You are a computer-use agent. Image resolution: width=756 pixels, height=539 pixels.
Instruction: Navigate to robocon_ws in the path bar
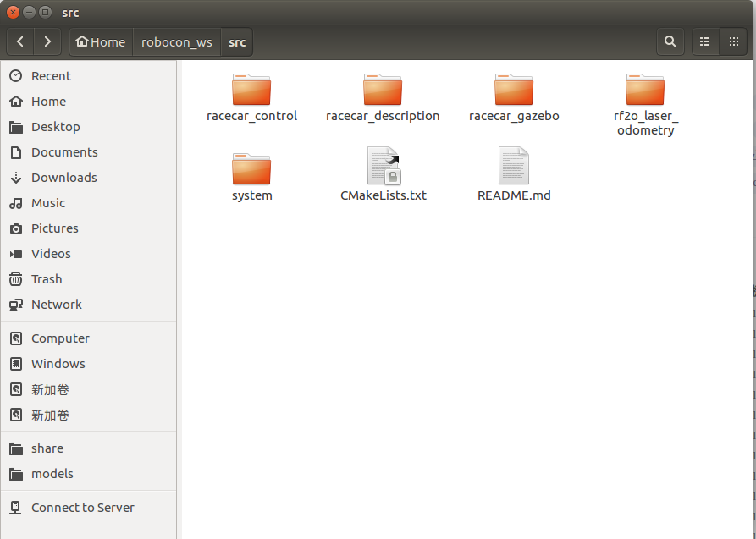176,42
